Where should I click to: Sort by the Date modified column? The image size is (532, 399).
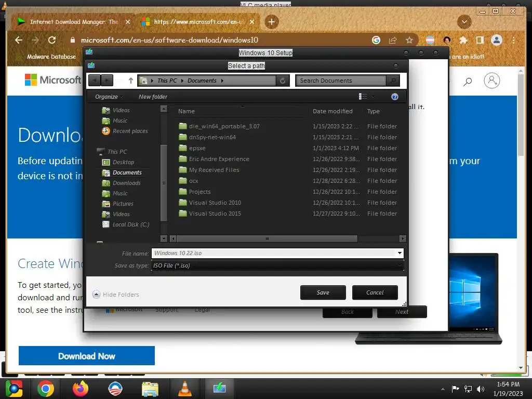tap(332, 111)
